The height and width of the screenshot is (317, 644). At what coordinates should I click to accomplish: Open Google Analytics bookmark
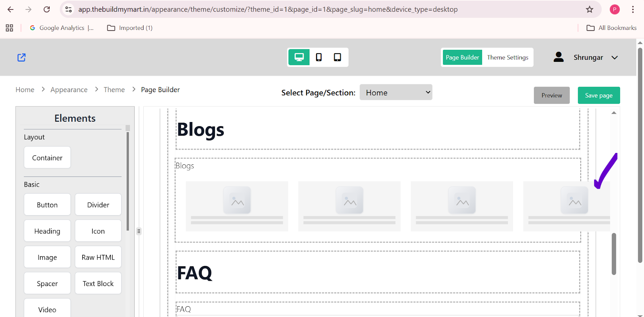62,28
